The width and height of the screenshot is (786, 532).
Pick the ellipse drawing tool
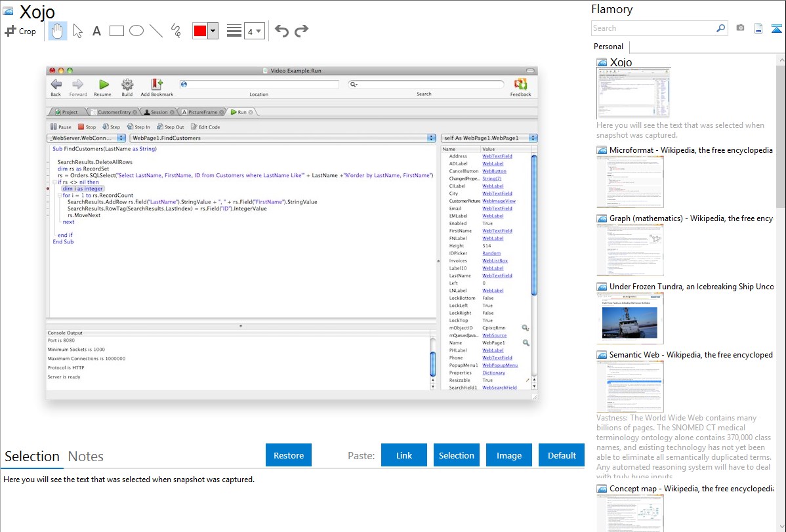point(136,31)
